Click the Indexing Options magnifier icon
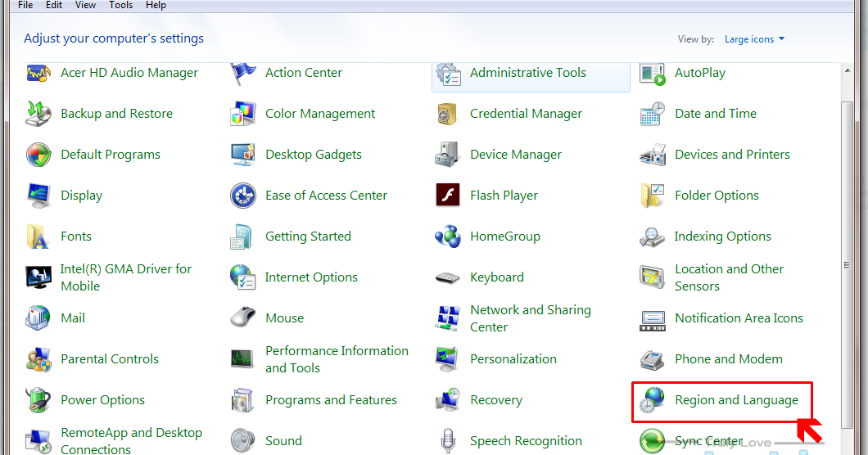The height and width of the screenshot is (455, 868). 652,237
